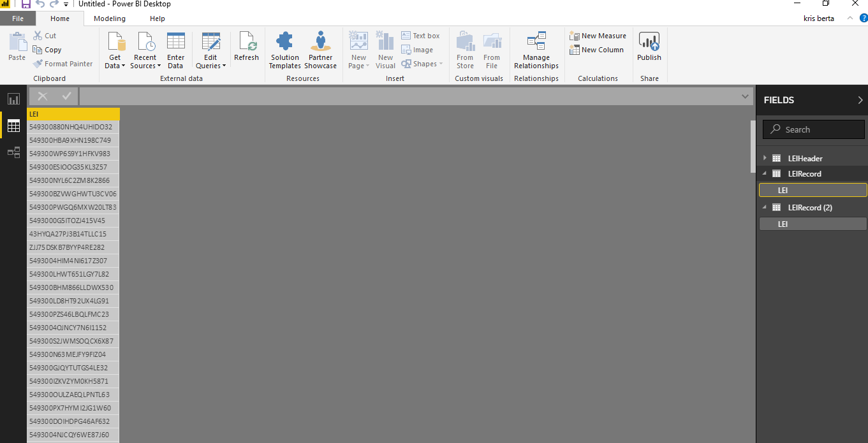Image resolution: width=868 pixels, height=443 pixels.
Task: Expand the LEIHeader table
Action: click(x=765, y=158)
